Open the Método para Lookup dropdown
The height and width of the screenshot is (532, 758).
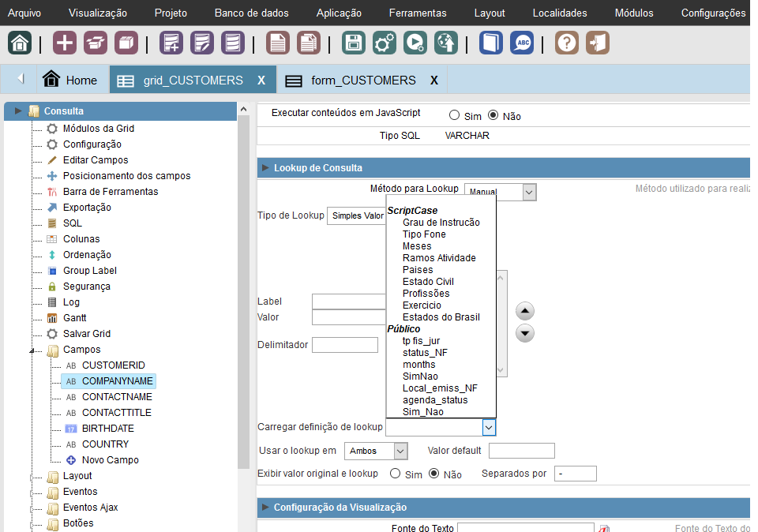click(501, 192)
